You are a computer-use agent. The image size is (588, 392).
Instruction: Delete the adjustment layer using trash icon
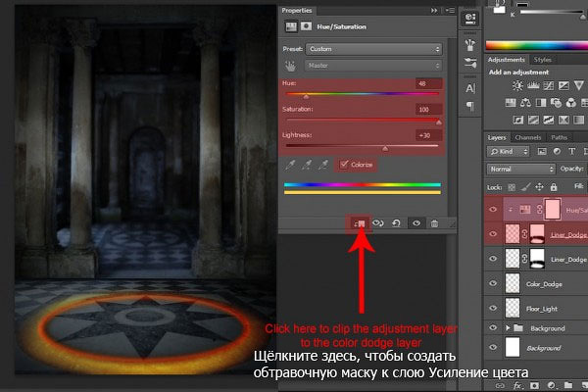434,223
